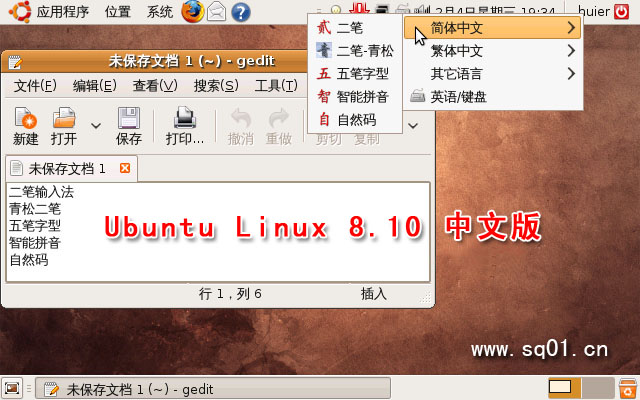This screenshot has width=640, height=400.
Task: Choose 智能拼音 from the input list
Action: click(x=354, y=97)
